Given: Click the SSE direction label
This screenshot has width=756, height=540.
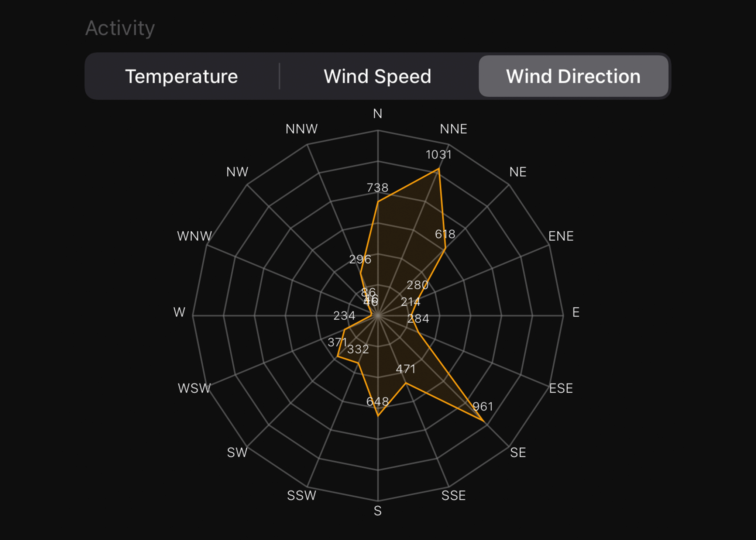Looking at the screenshot, I should 454,496.
